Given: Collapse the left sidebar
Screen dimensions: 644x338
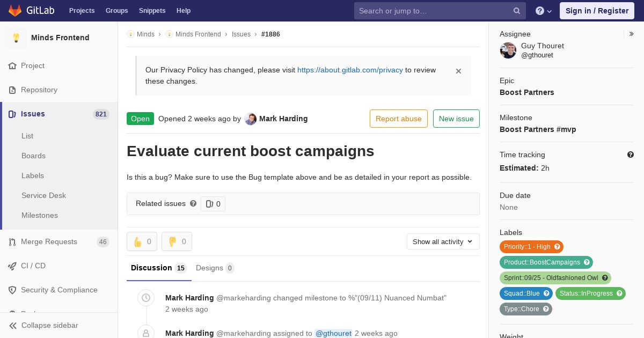Looking at the screenshot, I should pyautogui.click(x=49, y=325).
